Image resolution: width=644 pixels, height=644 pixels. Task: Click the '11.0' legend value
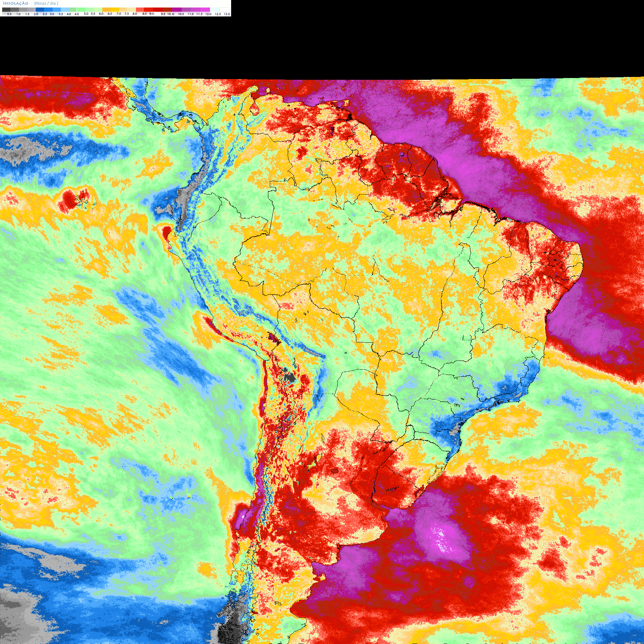[x=191, y=14]
